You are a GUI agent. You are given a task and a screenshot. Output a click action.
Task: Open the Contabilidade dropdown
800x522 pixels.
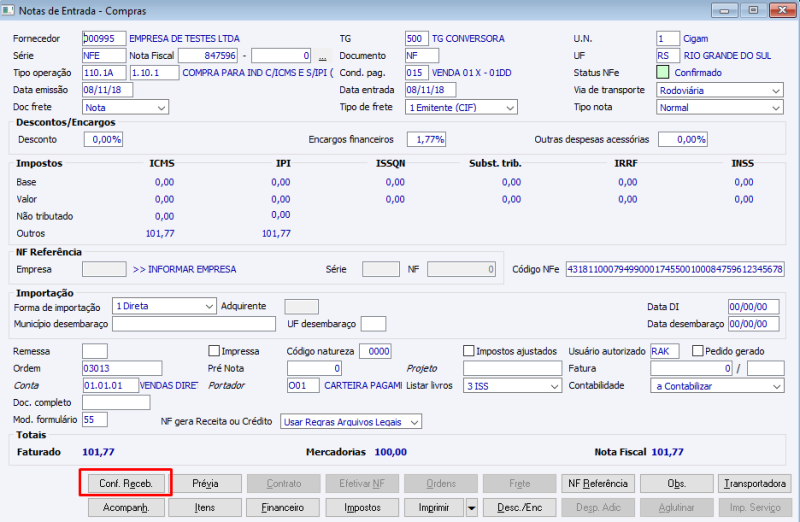[717, 386]
